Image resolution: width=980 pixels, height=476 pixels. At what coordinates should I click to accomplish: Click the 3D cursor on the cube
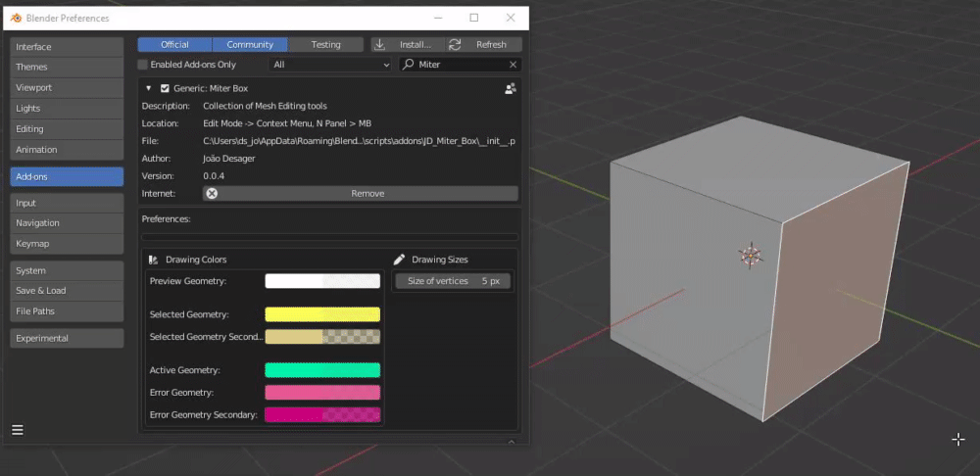click(x=750, y=256)
